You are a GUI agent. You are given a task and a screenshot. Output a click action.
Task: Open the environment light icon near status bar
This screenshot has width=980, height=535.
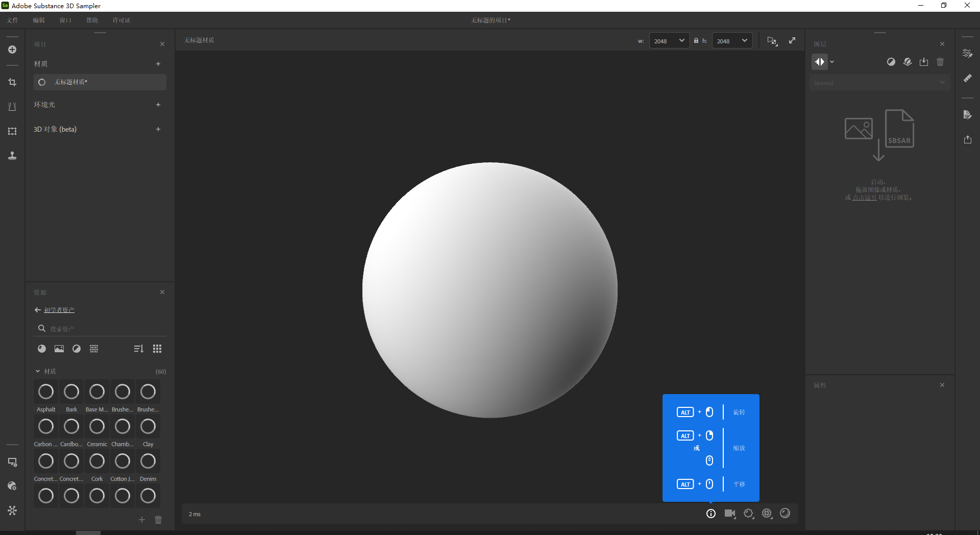767,514
